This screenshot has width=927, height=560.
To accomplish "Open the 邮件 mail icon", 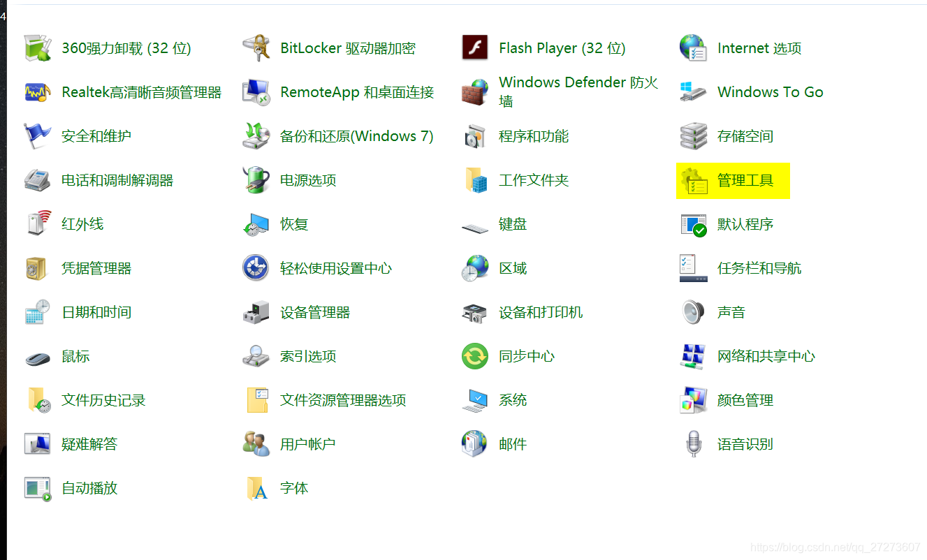I will [x=475, y=444].
